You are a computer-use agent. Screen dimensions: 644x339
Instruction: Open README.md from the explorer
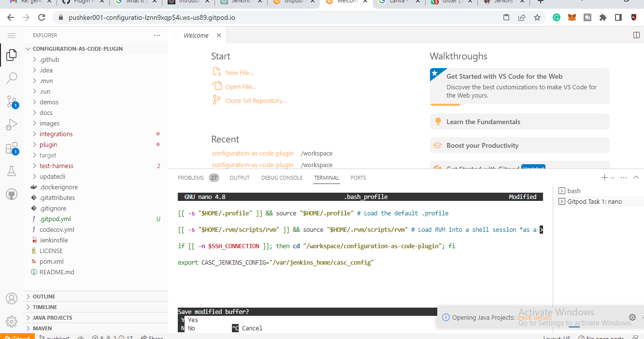point(56,272)
